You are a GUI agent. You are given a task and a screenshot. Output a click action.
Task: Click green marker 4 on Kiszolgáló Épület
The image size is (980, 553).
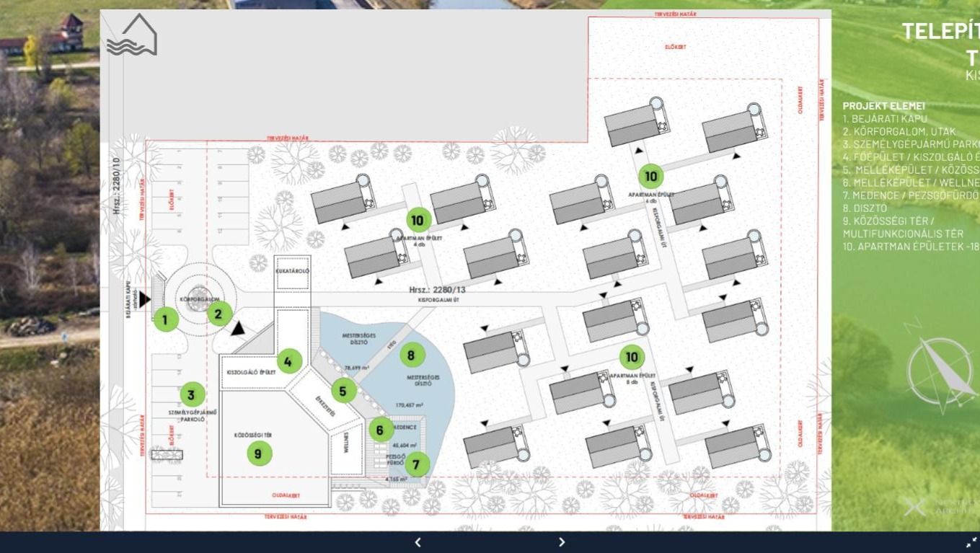[x=288, y=361]
